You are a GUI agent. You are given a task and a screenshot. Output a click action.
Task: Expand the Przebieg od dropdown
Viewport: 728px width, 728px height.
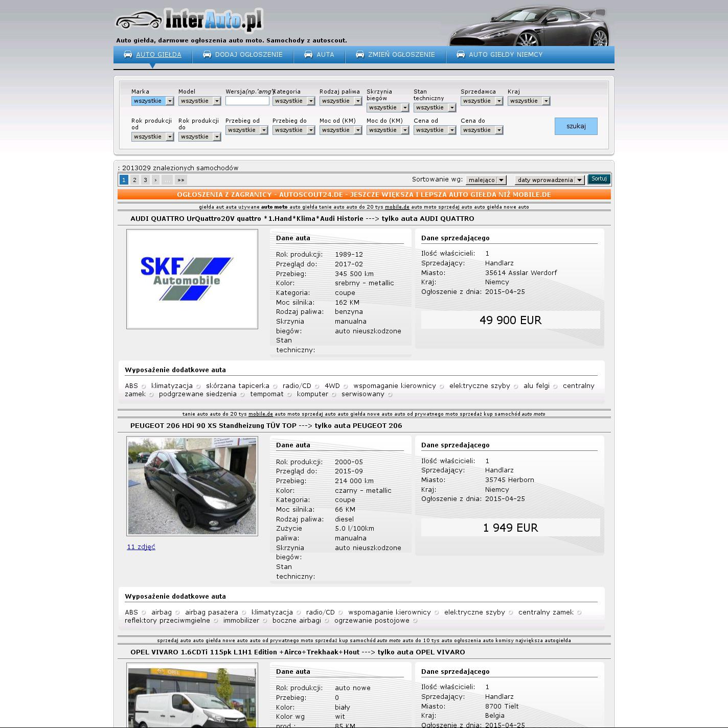point(246,130)
